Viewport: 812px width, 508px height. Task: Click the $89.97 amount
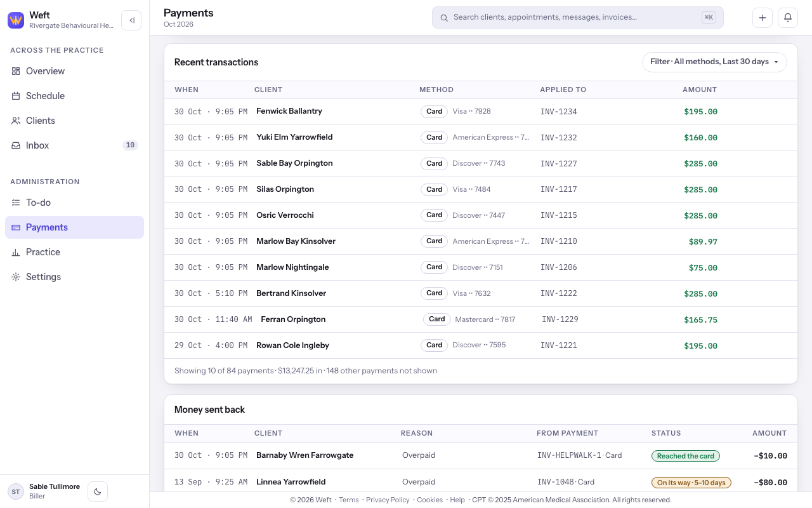tap(703, 242)
